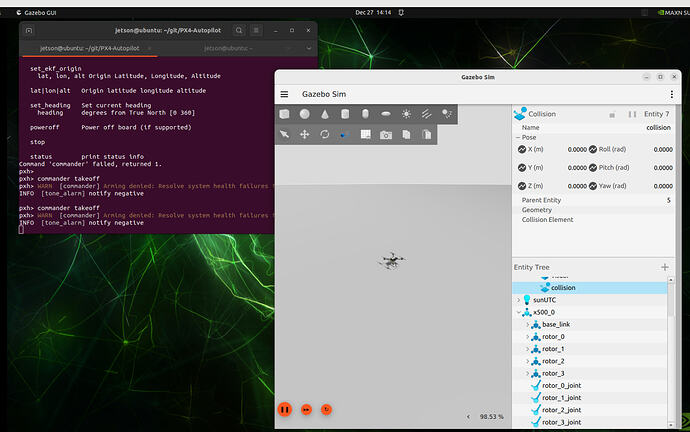Expand the base_link tree node

(527, 325)
